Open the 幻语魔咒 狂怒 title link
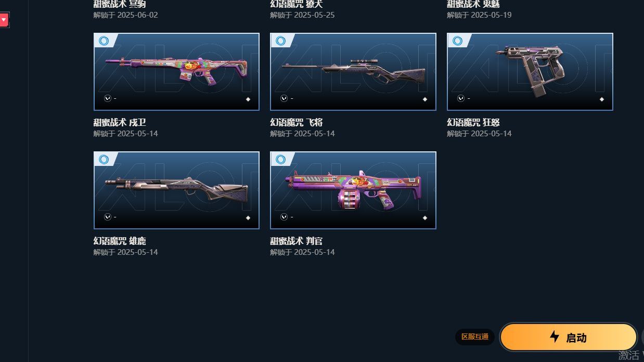This screenshot has height=362, width=644. click(x=473, y=123)
